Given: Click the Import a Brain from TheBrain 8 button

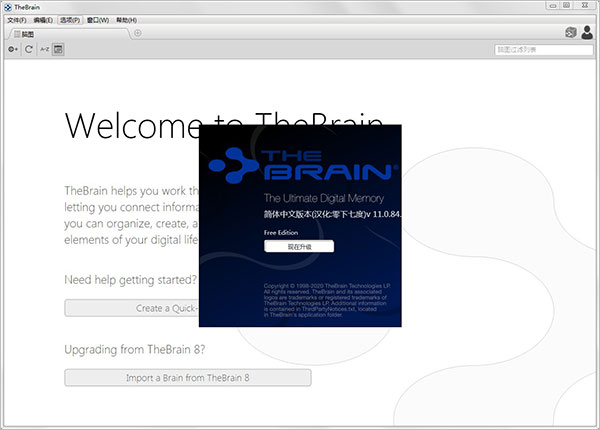Looking at the screenshot, I should coord(188,378).
